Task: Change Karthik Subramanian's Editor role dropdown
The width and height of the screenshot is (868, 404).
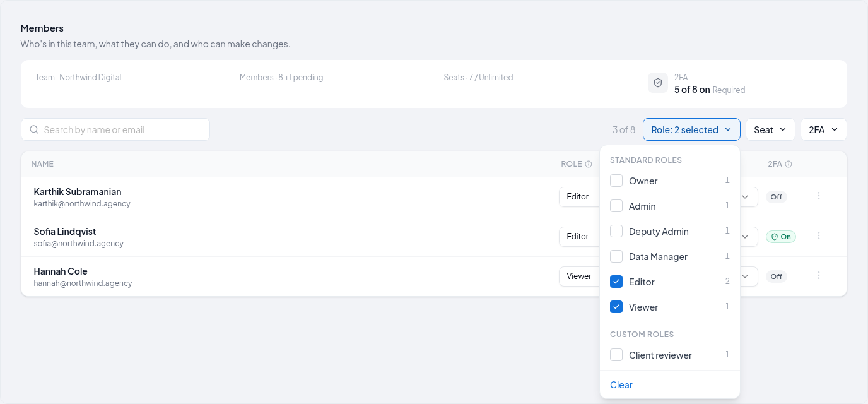Action: click(x=579, y=197)
